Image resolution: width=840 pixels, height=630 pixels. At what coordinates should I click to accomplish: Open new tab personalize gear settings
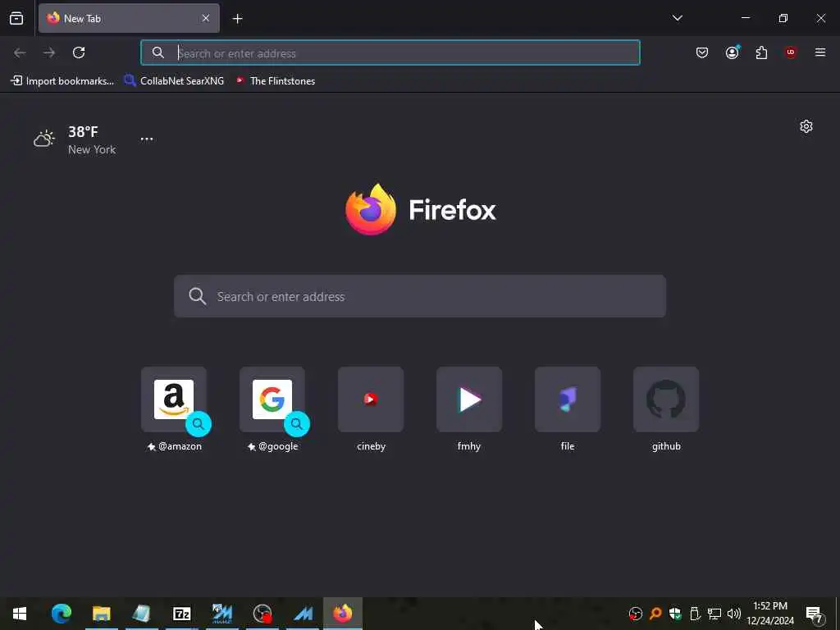806,126
